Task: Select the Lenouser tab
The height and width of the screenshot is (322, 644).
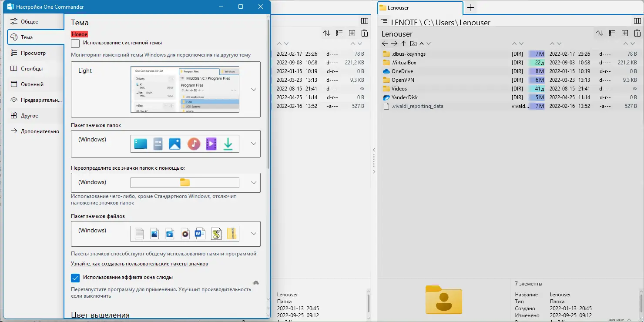Action: point(420,8)
